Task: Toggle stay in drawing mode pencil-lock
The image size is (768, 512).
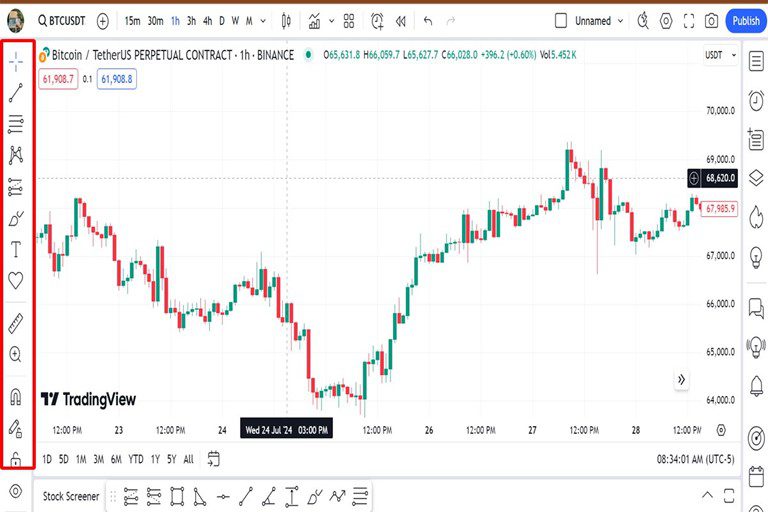Action: tap(16, 428)
